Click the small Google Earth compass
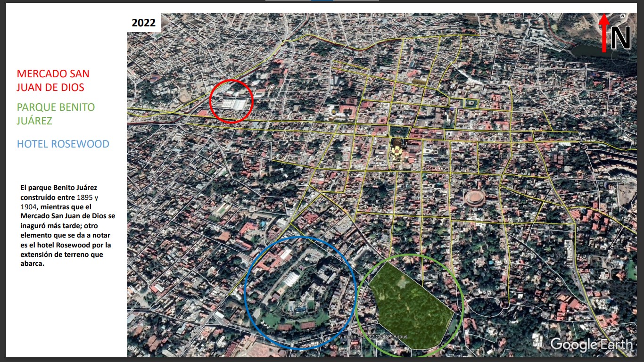 (622, 16)
